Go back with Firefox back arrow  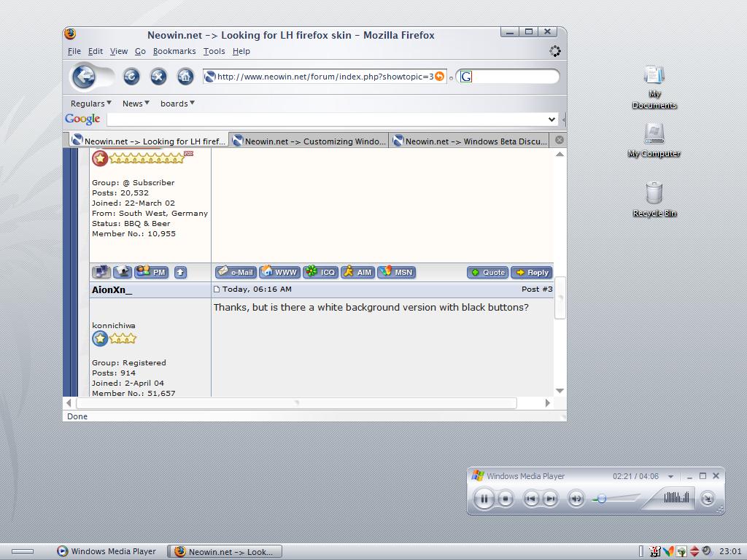(85, 76)
